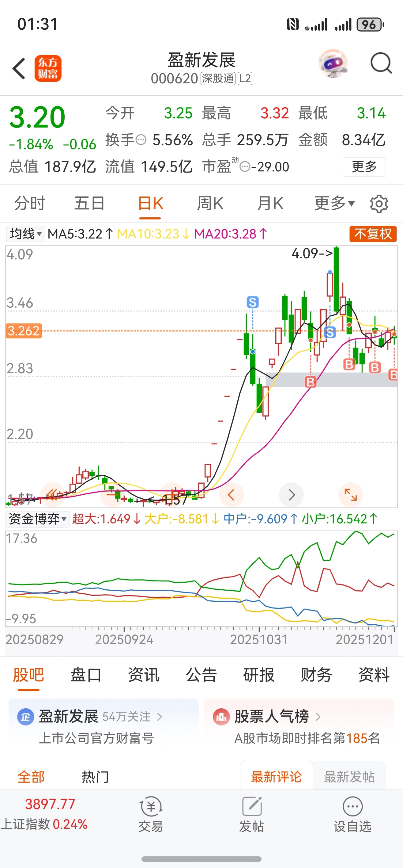Image resolution: width=403 pixels, height=868 pixels.
Task: Sort by 最新发帖
Action: pos(349,777)
